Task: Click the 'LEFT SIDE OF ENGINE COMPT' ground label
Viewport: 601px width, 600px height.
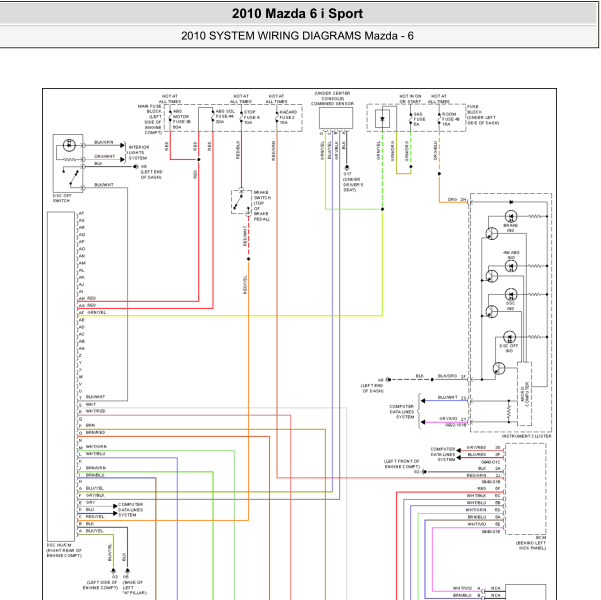Action: 100,585
